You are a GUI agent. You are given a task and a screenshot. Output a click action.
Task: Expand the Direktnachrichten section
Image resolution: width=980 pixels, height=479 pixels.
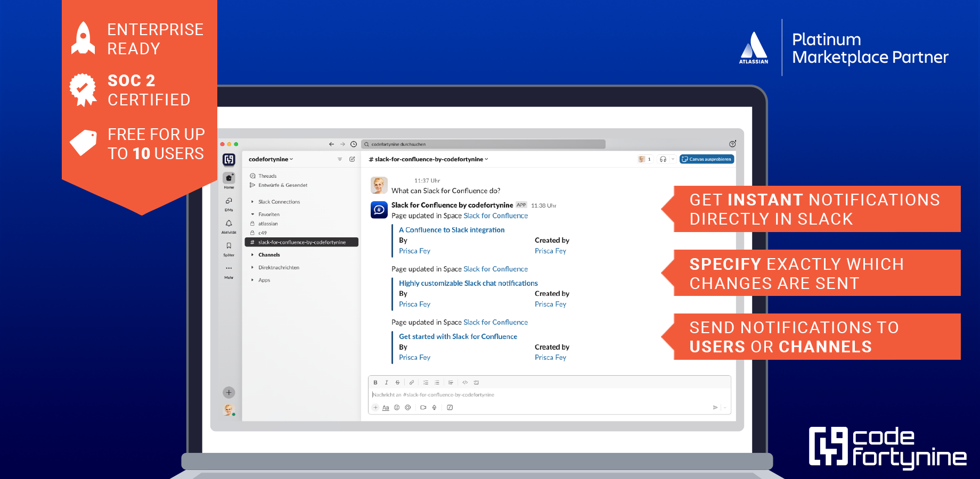click(x=252, y=267)
